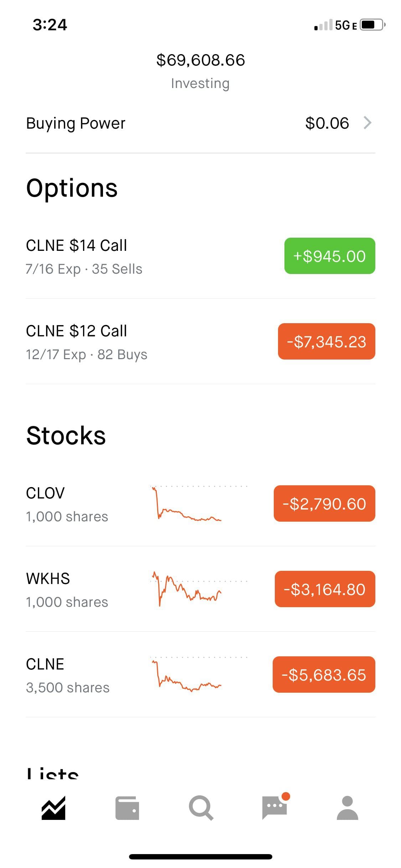Open CLNE $14 Call 7/16 position

click(200, 256)
